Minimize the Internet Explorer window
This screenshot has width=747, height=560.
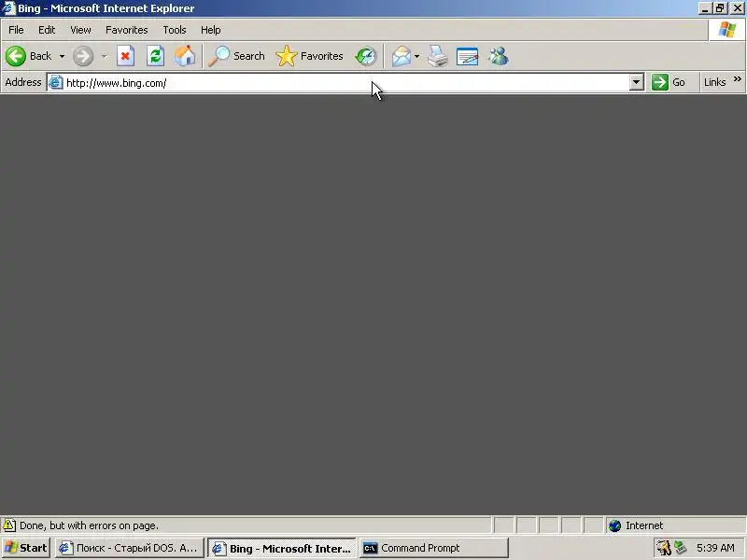point(705,8)
